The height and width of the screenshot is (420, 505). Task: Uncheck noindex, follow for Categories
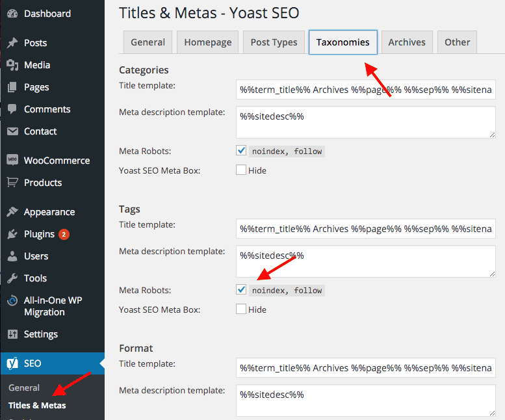241,151
